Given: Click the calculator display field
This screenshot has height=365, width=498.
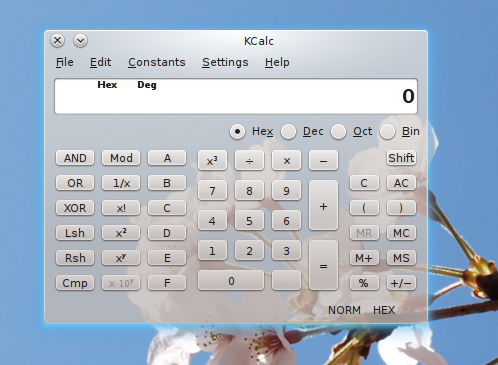Looking at the screenshot, I should click(x=236, y=96).
